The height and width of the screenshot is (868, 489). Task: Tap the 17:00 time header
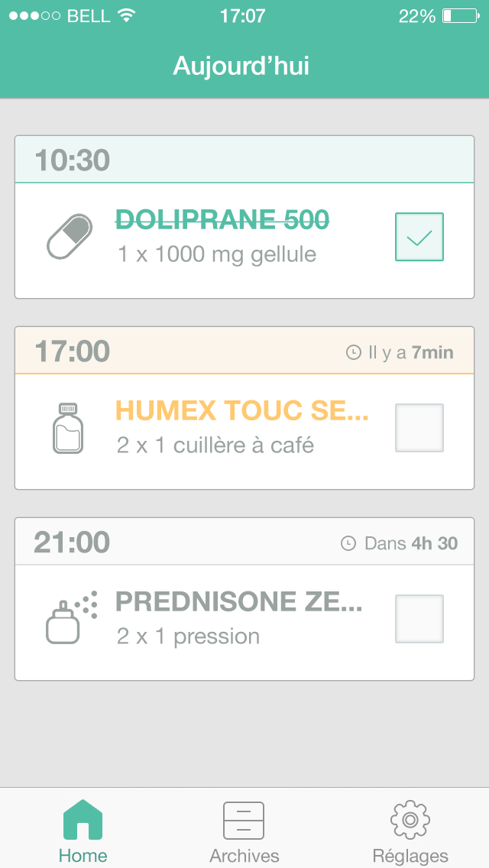pyautogui.click(x=73, y=351)
